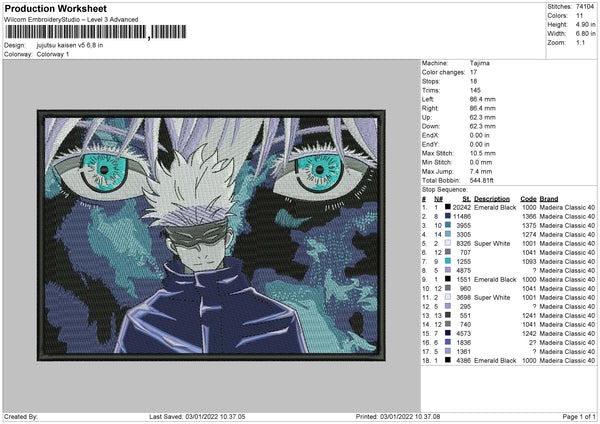Pick the black swatch in stop row 1
This screenshot has width=600, height=424.
coord(447,207)
